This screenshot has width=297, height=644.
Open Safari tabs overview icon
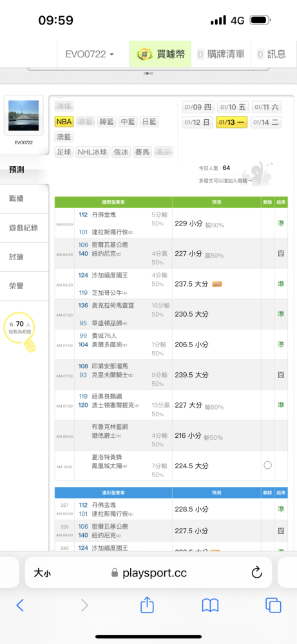pyautogui.click(x=273, y=605)
